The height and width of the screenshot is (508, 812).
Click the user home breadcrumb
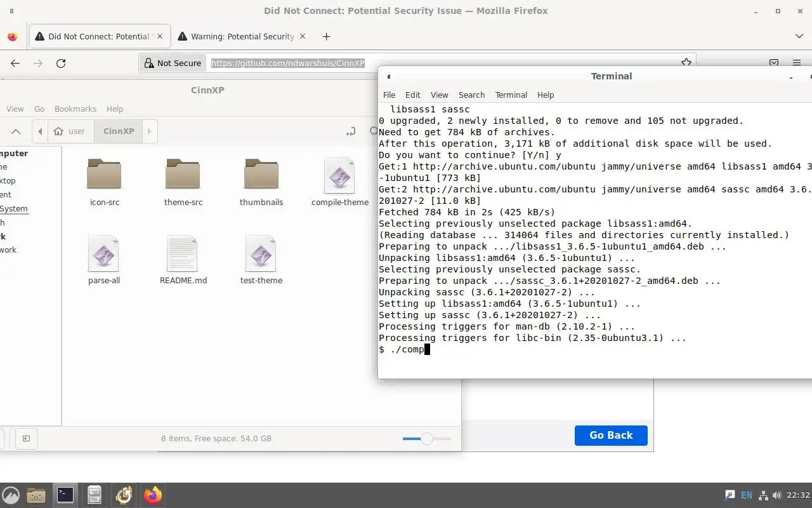click(x=70, y=131)
